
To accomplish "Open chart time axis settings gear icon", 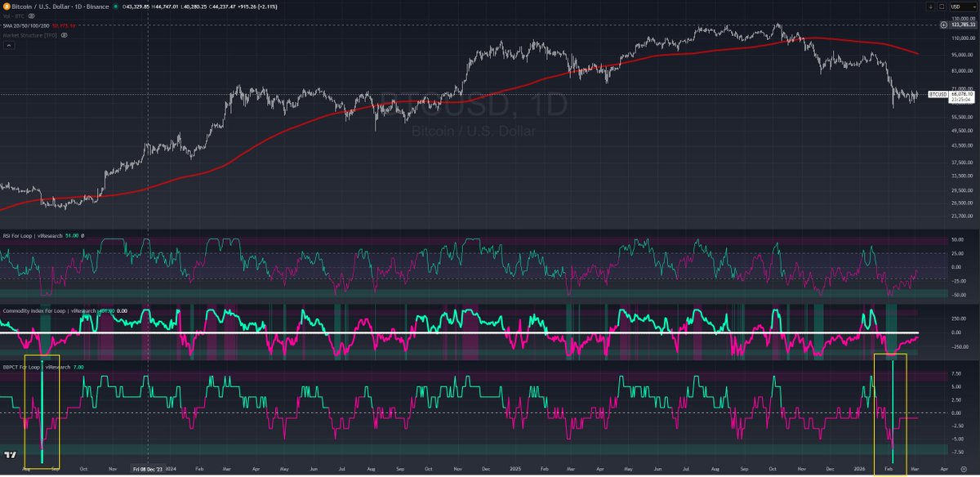I will coord(963,470).
